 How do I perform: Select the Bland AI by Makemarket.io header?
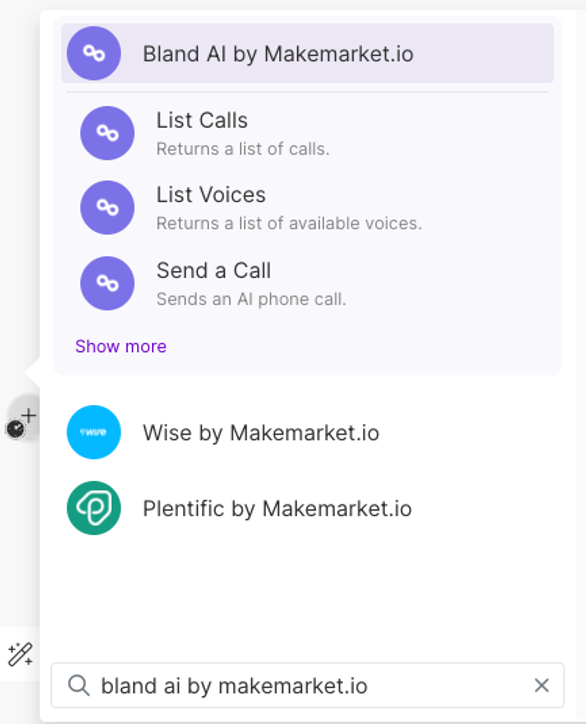pyautogui.click(x=308, y=54)
